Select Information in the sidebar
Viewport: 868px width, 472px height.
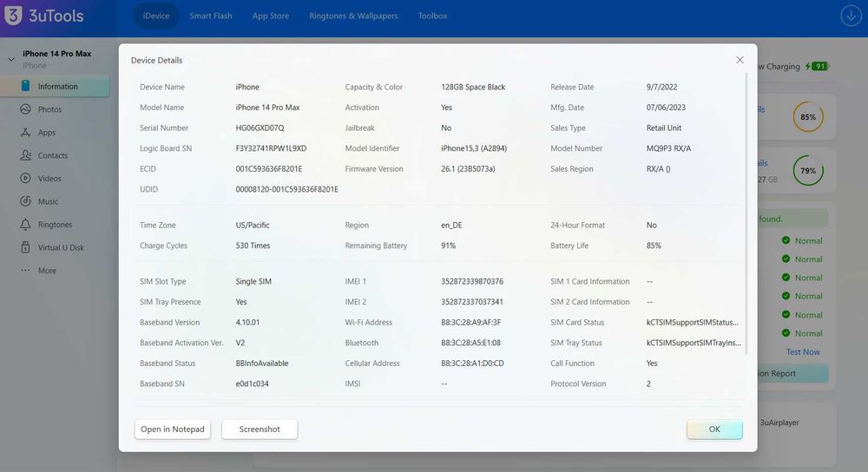point(56,86)
